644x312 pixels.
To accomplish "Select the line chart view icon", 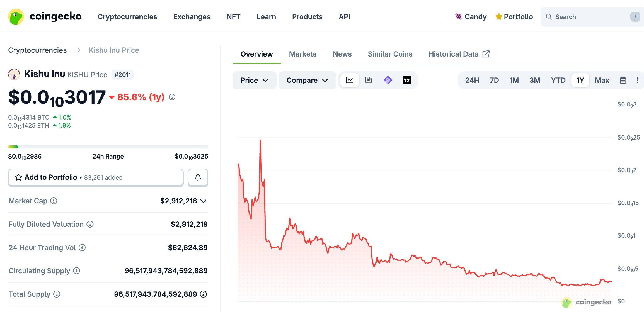I will 350,80.
